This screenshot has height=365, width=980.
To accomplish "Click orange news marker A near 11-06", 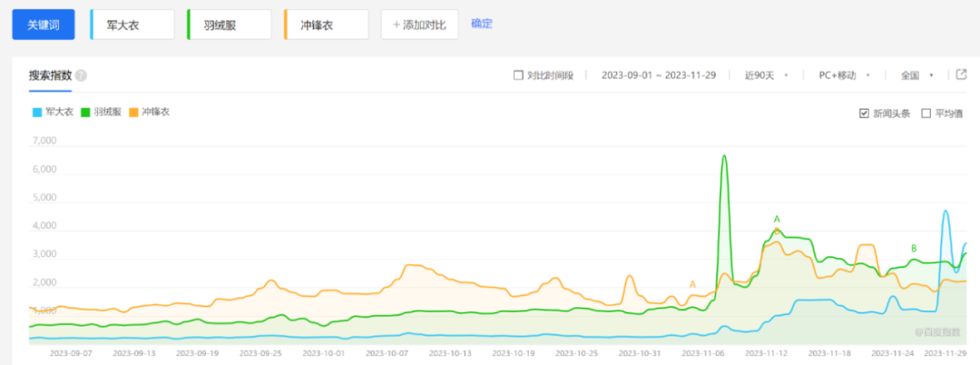I will click(x=692, y=284).
